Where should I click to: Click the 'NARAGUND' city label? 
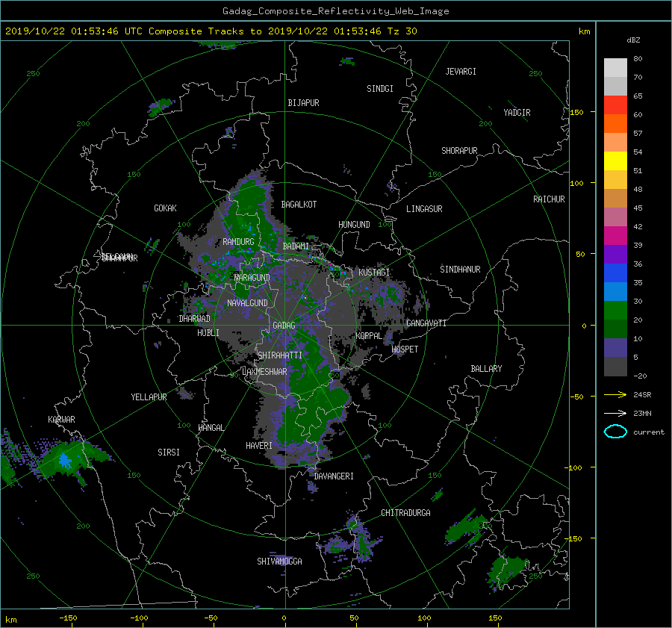[x=252, y=278]
